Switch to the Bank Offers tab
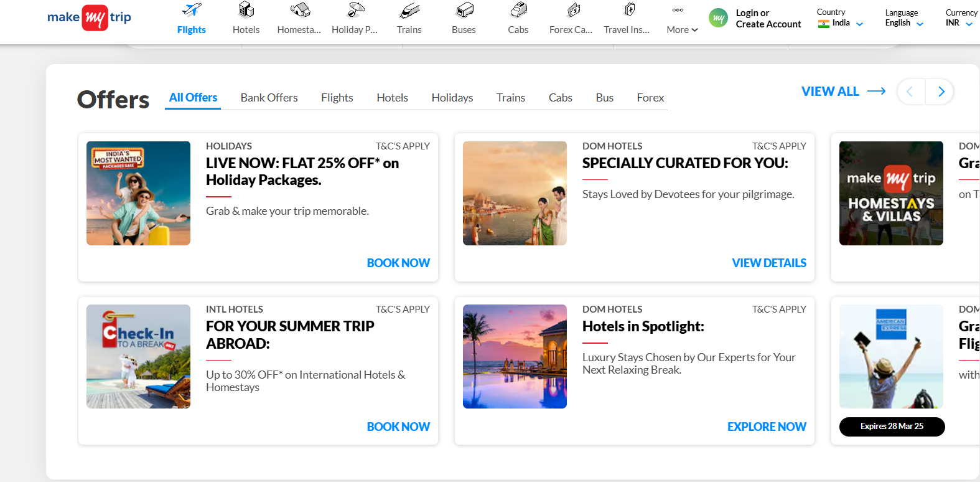980x482 pixels. (x=269, y=98)
